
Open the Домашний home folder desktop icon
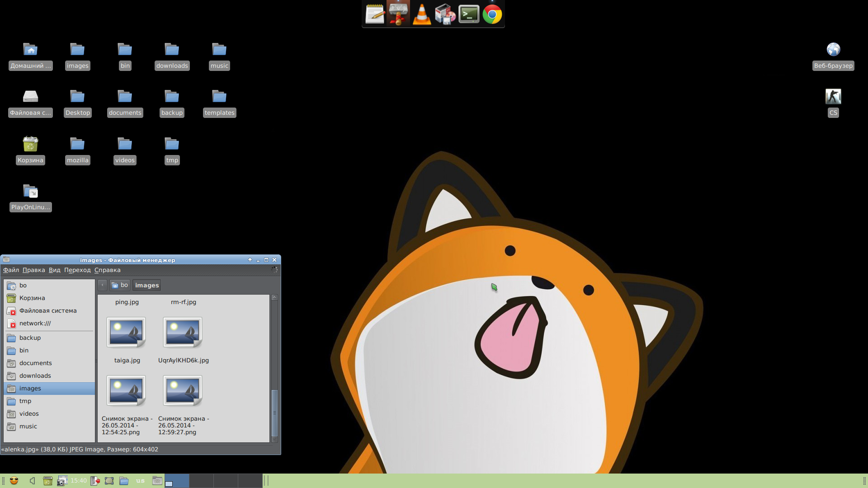pyautogui.click(x=30, y=56)
